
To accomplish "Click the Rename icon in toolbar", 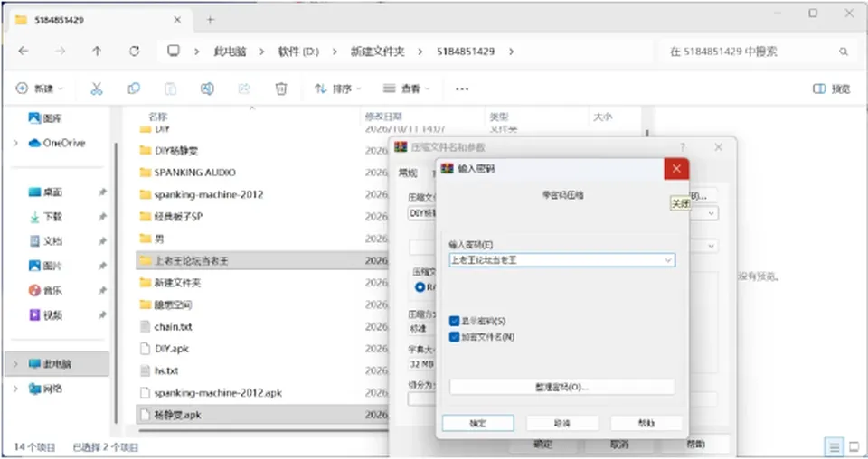I will (207, 89).
